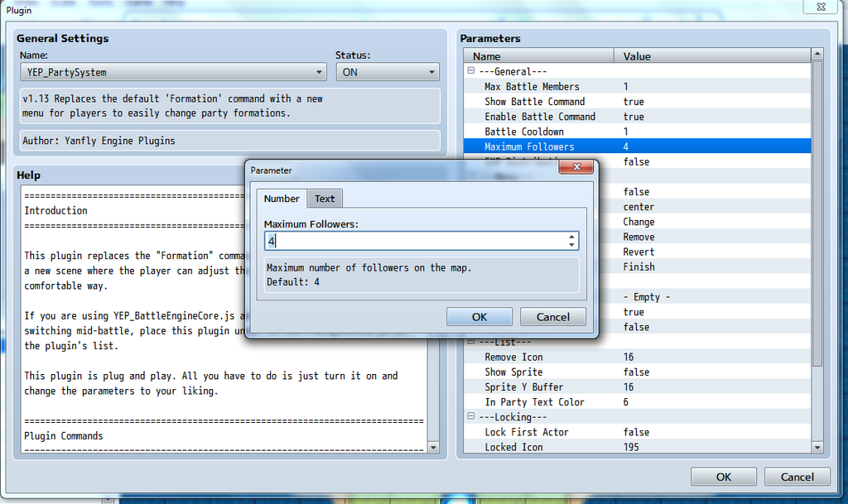This screenshot has height=504, width=848.
Task: Switch to the Text tab
Action: (325, 199)
